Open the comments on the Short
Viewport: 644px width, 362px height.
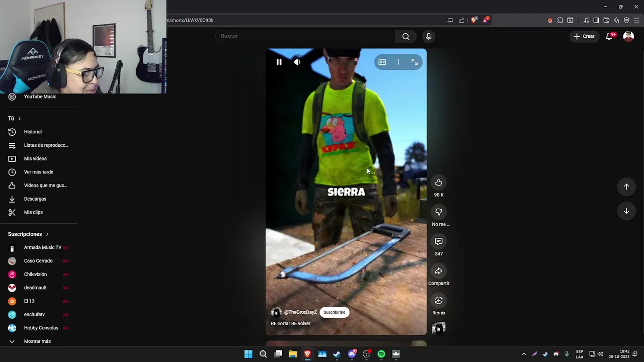pyautogui.click(x=439, y=242)
